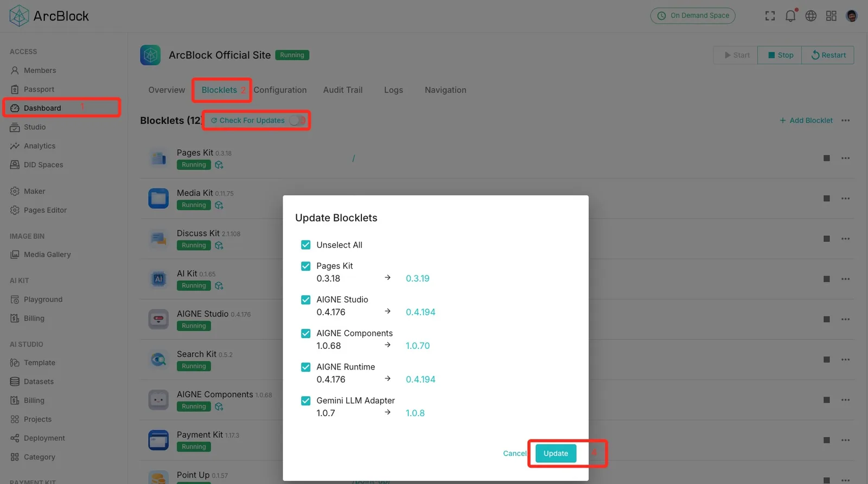Click the AIGNE Studio blocklet icon

[x=158, y=319]
